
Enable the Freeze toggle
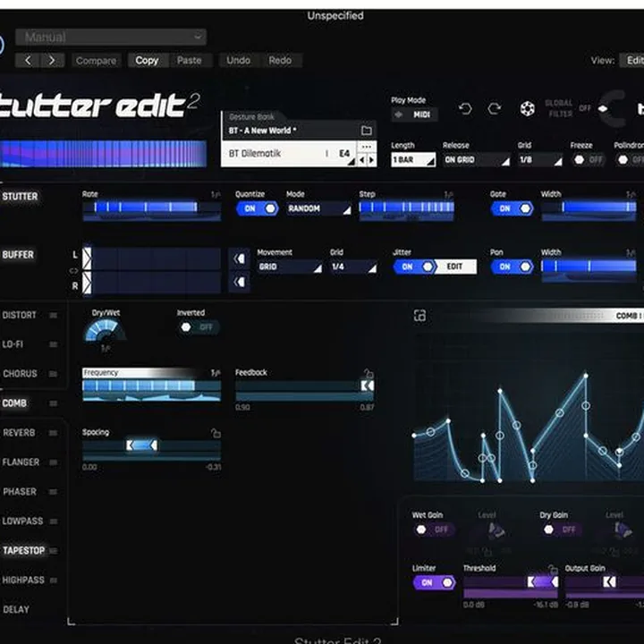pyautogui.click(x=588, y=160)
